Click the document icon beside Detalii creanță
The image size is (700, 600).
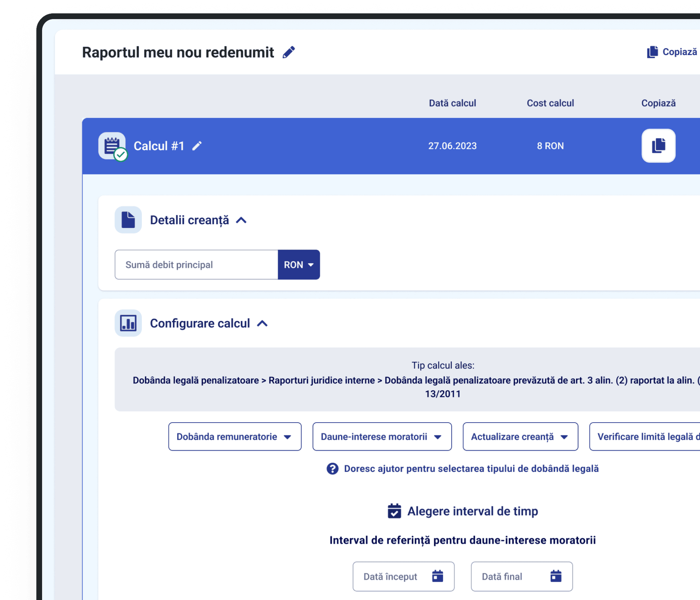coord(128,220)
